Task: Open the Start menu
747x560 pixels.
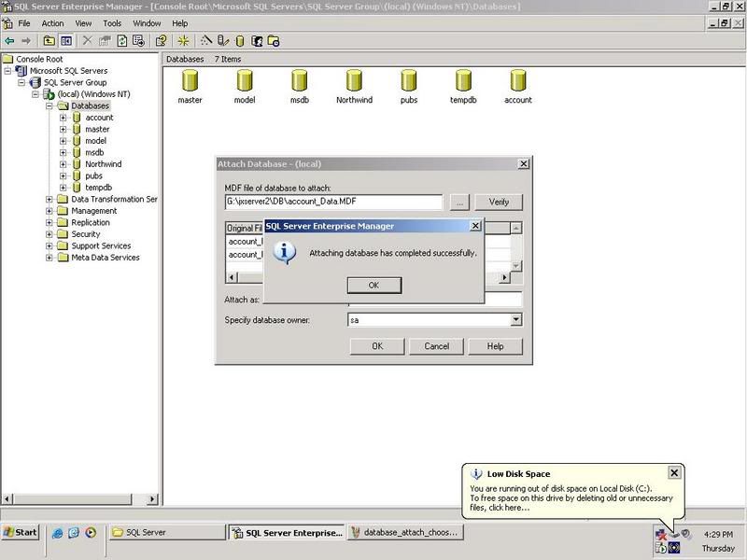Action: [20, 532]
